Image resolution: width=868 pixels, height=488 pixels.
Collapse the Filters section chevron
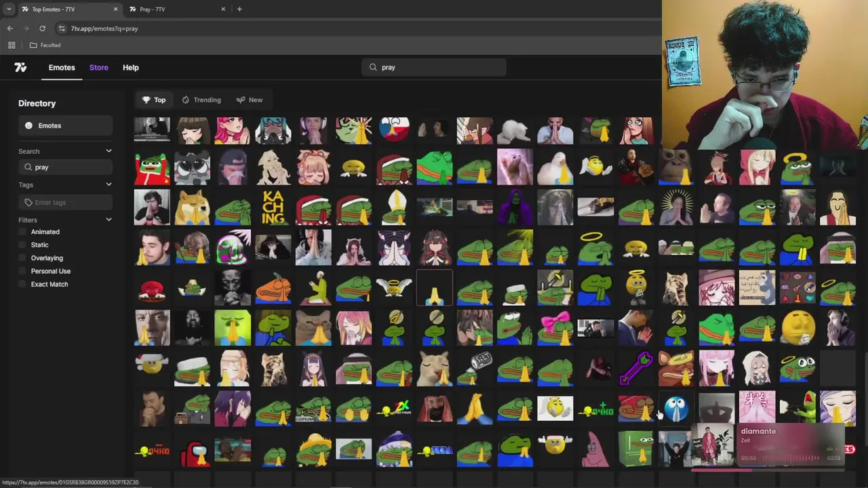point(108,220)
